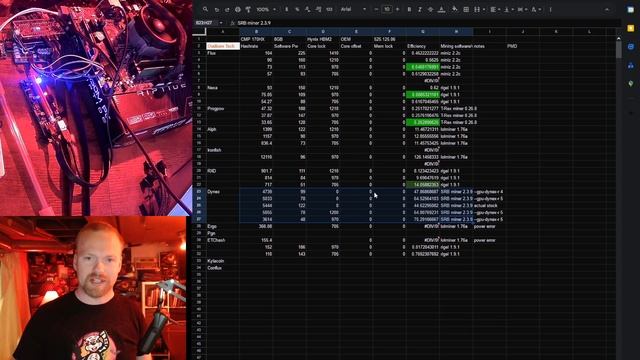Viewport: 640px width, 360px height.
Task: Click the font size field showing 10
Action: click(x=387, y=9)
